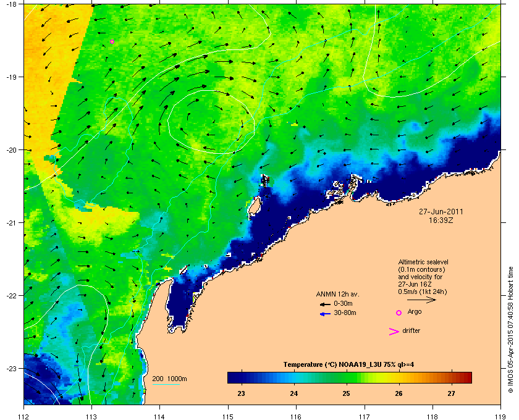Click the 'Argo' legend label
Screen dimensions: 519x420
tap(415, 311)
